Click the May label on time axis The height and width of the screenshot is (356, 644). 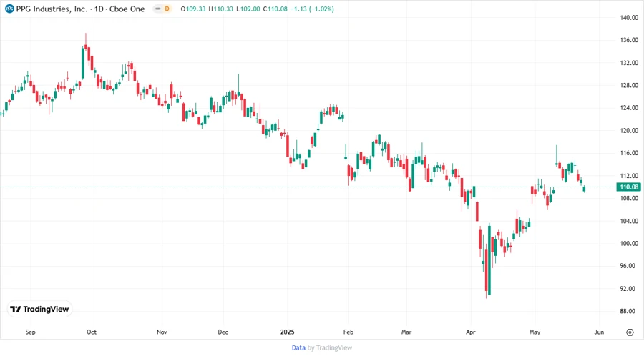coord(535,332)
